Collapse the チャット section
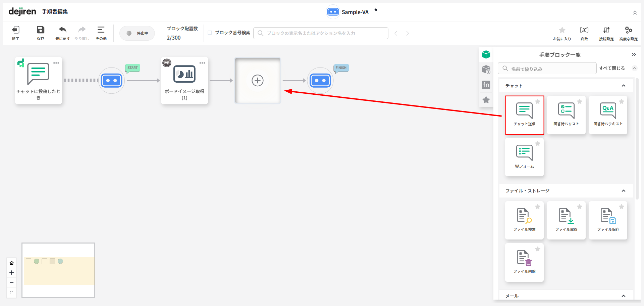The height and width of the screenshot is (306, 644). [x=623, y=86]
